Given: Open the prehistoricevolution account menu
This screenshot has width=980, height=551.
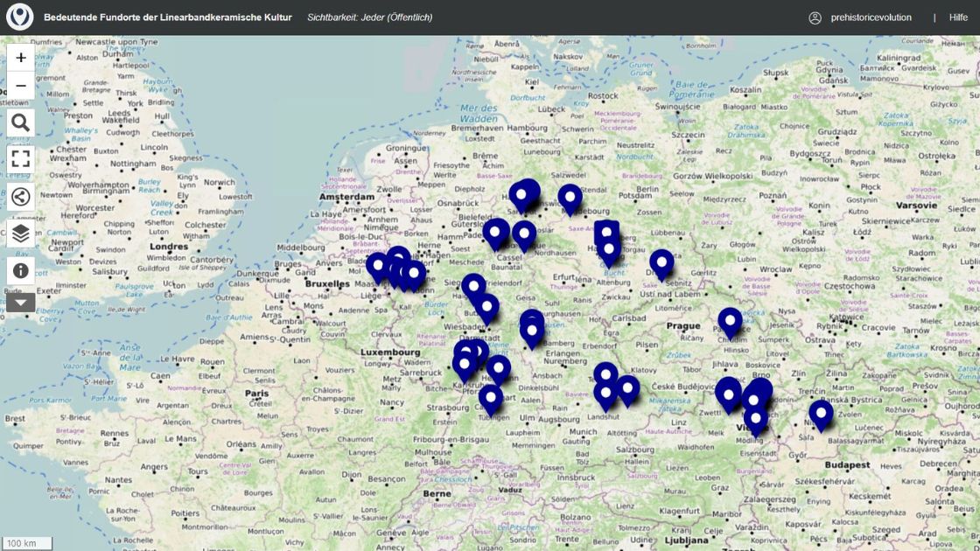Looking at the screenshot, I should (x=873, y=17).
